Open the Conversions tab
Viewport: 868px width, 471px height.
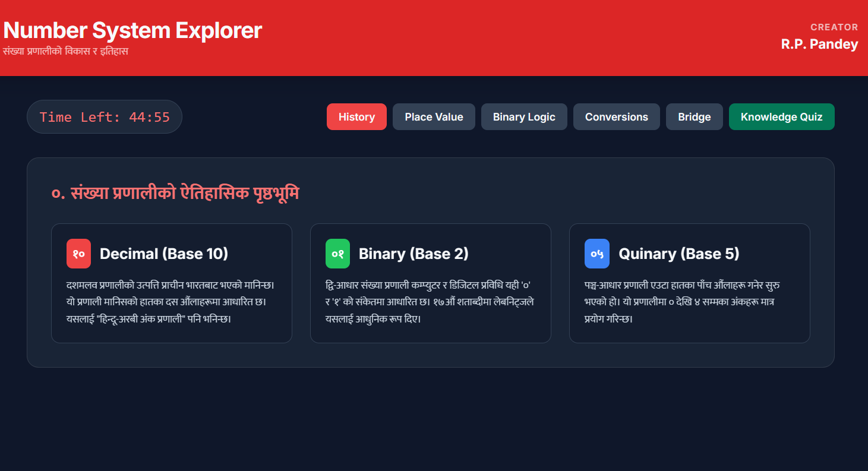[616, 117]
